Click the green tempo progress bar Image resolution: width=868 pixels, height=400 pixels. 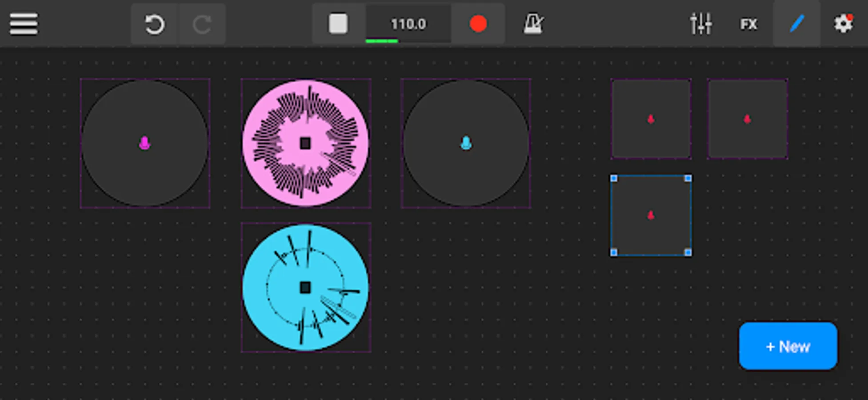point(381,40)
